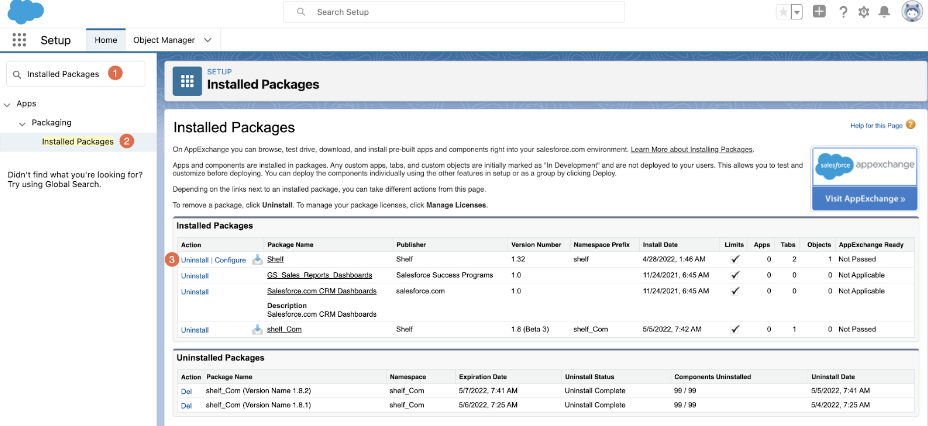Click the 5/4/2022, 7:25 AM uninstall date
The height and width of the screenshot is (426, 928).
pos(841,405)
